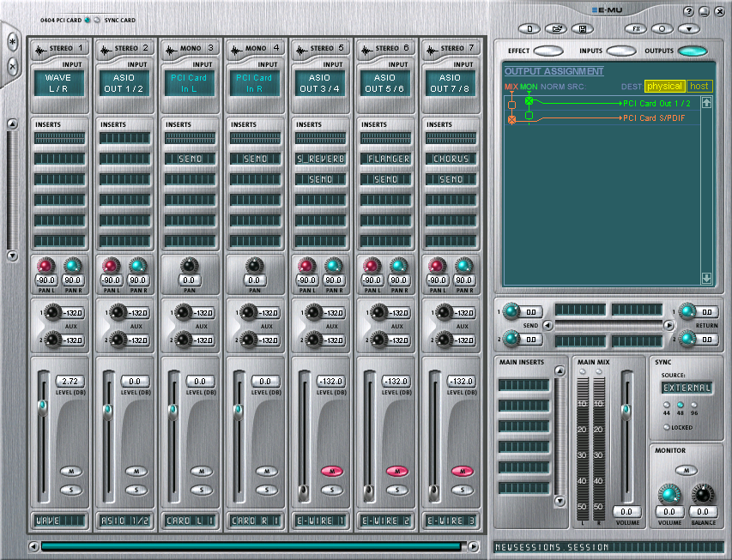Unmute the E-WIRE 1 strip
Screen dimensions: 732x560
click(x=332, y=472)
